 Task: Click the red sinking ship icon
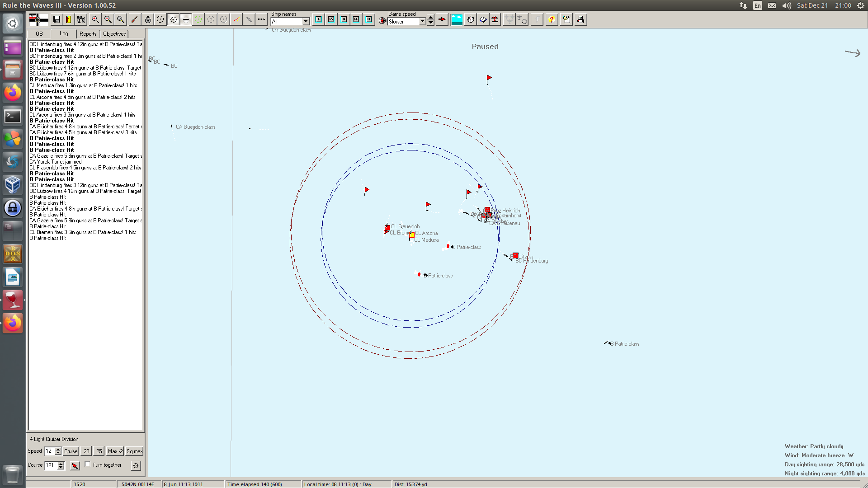coord(495,19)
